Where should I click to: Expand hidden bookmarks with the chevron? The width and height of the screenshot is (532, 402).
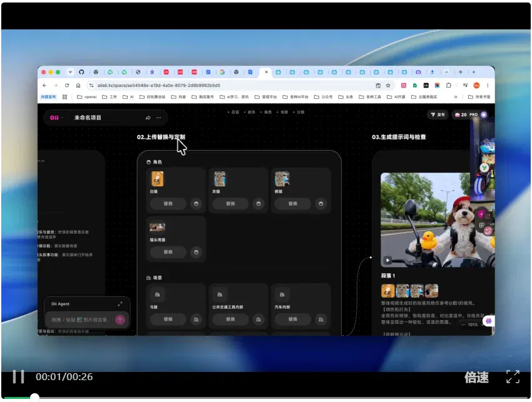456,97
